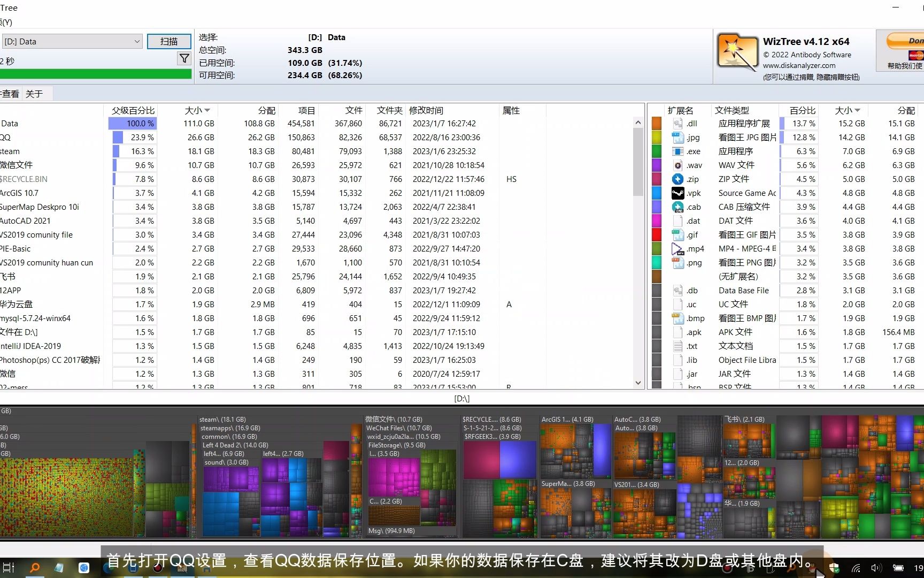Select the .gif file type icon
This screenshot has height=578, width=924.
tap(678, 235)
